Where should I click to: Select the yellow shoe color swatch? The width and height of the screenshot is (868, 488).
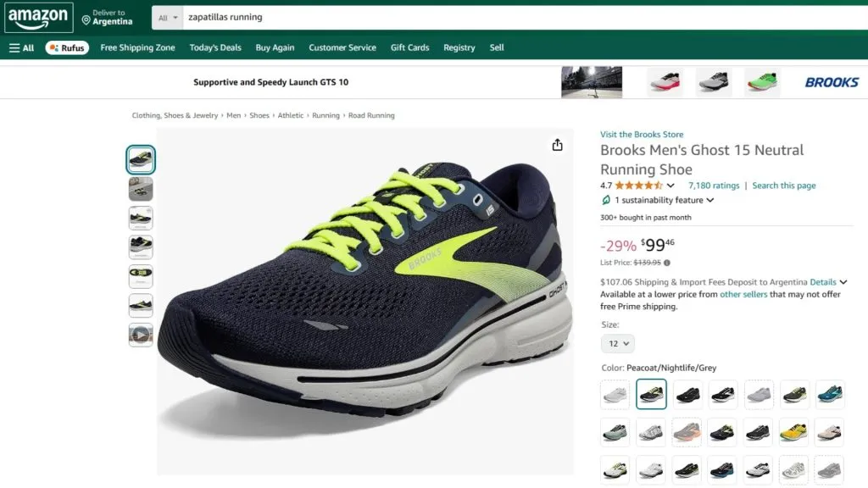793,432
